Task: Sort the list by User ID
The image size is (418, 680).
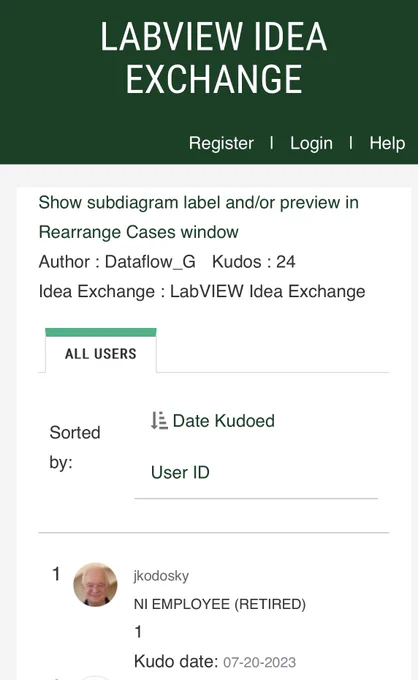Action: click(x=180, y=472)
